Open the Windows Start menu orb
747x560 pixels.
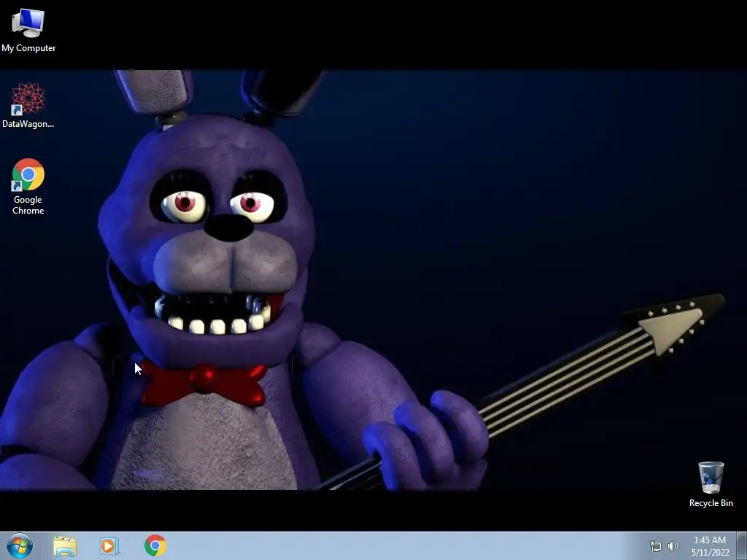[x=20, y=545]
